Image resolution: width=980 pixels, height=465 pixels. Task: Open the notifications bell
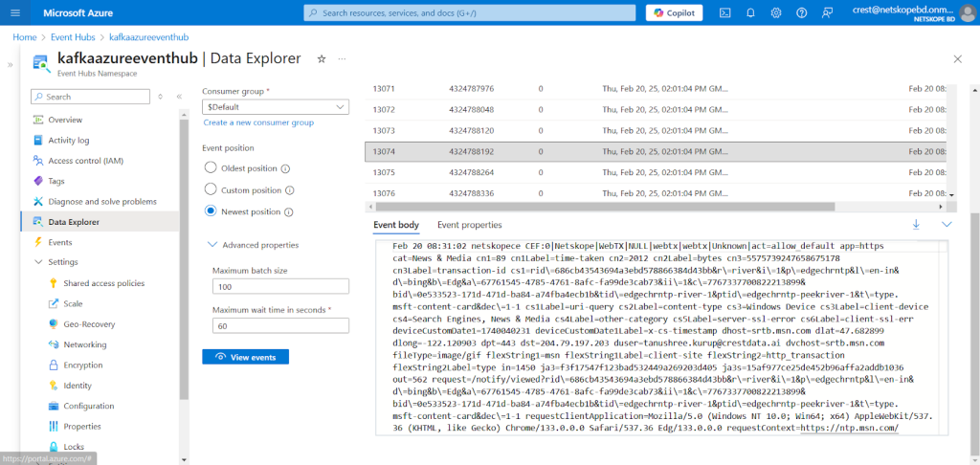[750, 12]
